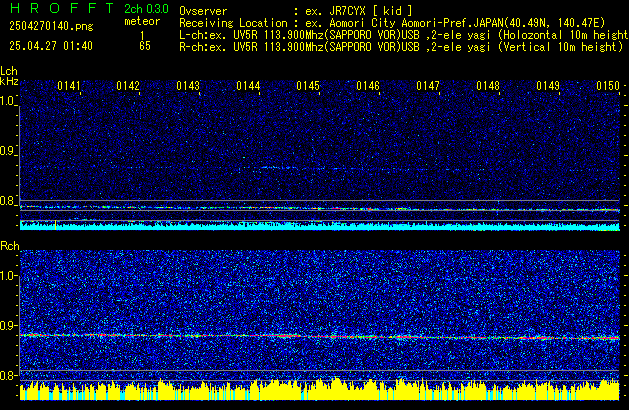Click the red carrier trace in Rch spectrogram
Viewport: 629px width, 410px height.
click(320, 336)
